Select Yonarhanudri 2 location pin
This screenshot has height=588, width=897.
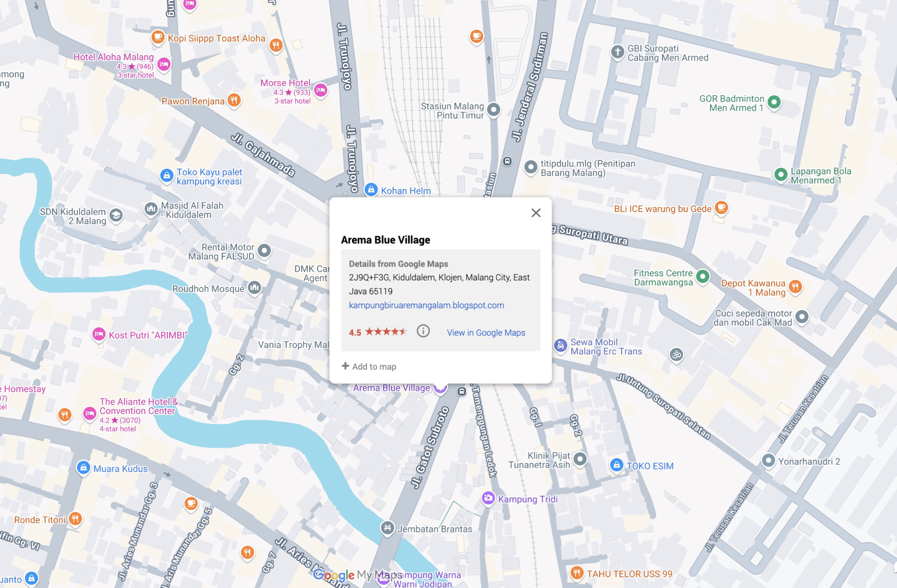pyautogui.click(x=768, y=461)
